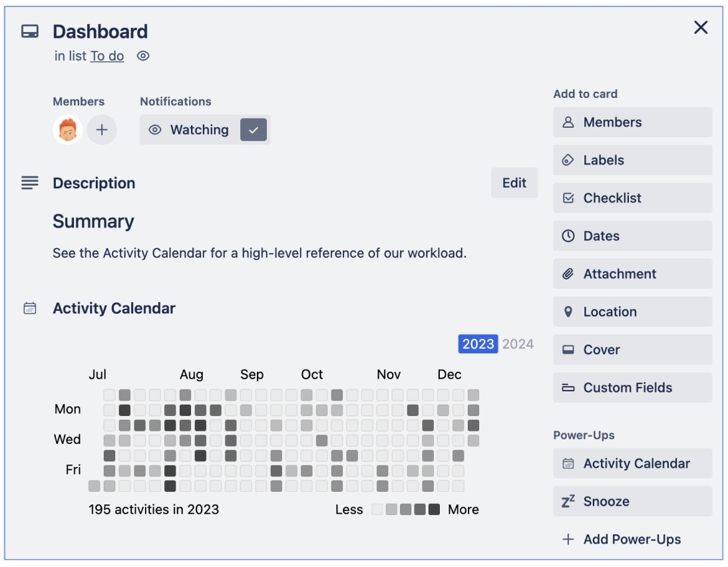The height and width of the screenshot is (567, 728).
Task: Open the Cover option
Action: (x=632, y=350)
